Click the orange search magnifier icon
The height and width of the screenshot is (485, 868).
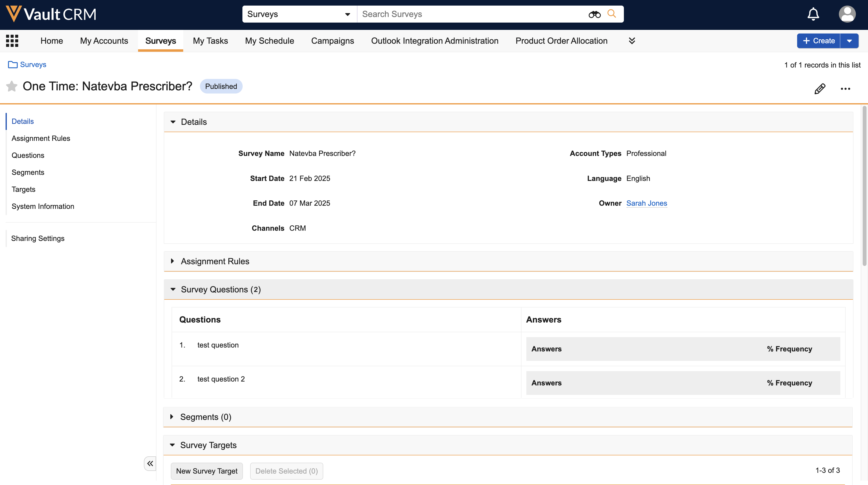point(612,14)
